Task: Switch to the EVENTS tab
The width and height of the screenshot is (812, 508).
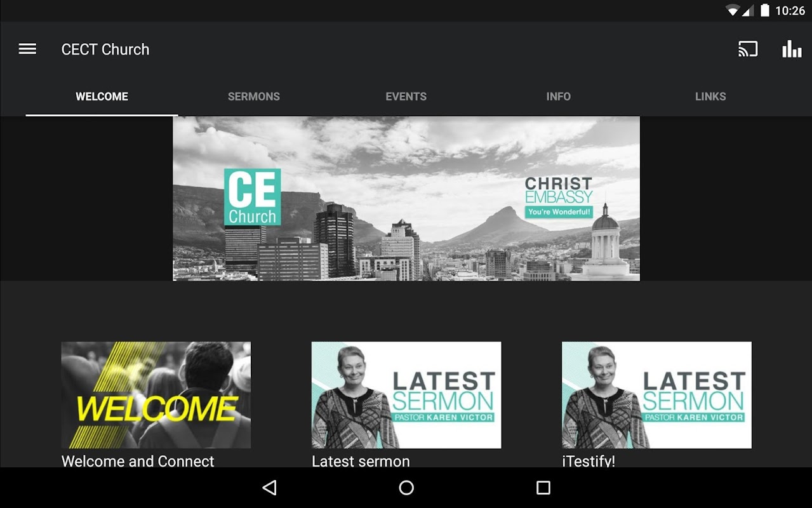Action: (x=406, y=97)
